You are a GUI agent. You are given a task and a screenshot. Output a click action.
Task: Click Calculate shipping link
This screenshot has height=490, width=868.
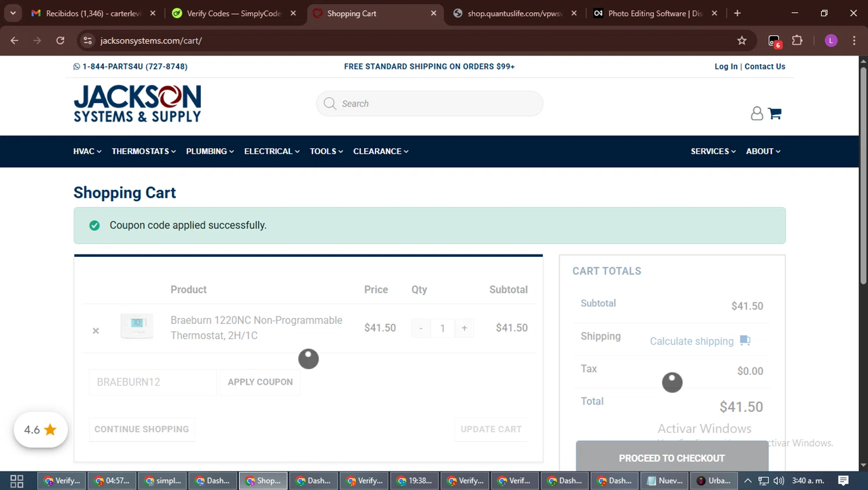click(x=692, y=341)
